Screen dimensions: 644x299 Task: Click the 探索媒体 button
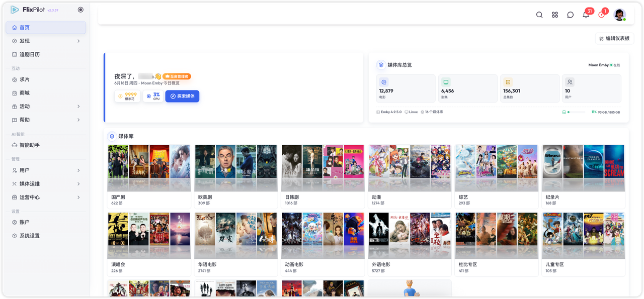182,96
